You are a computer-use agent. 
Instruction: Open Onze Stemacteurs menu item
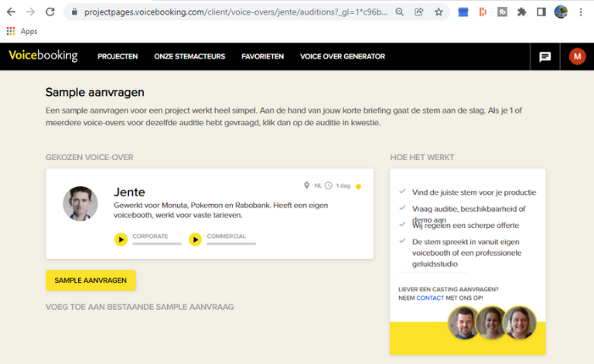(x=189, y=56)
